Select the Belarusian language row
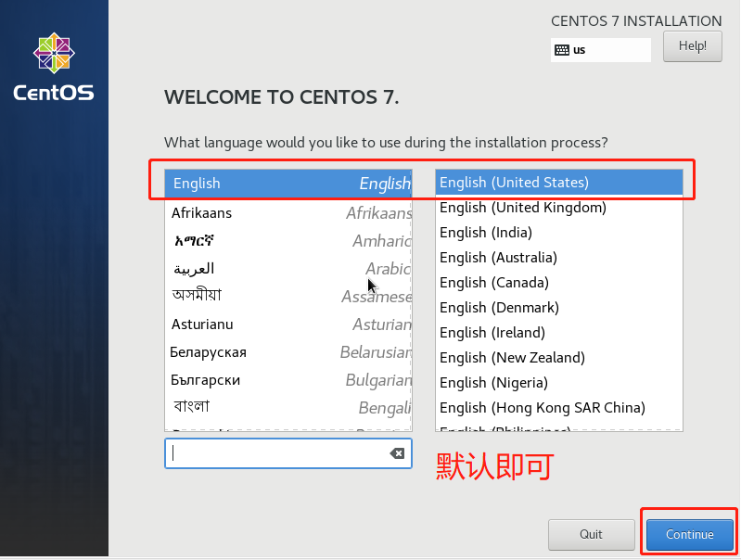Viewport: 741px width, 560px height. pos(288,352)
